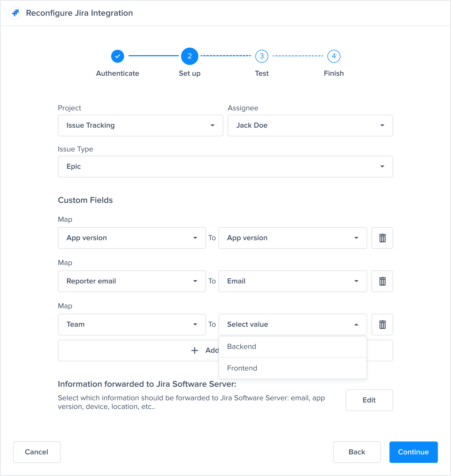
Task: Delete the Reporter email field mapping
Action: [382, 281]
